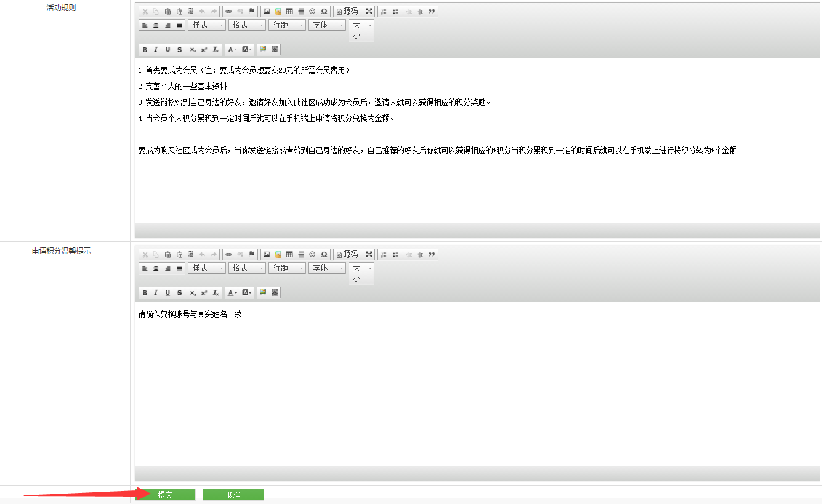
Task: Insert a link in the 申请积分温馨提示 editor
Action: click(228, 255)
